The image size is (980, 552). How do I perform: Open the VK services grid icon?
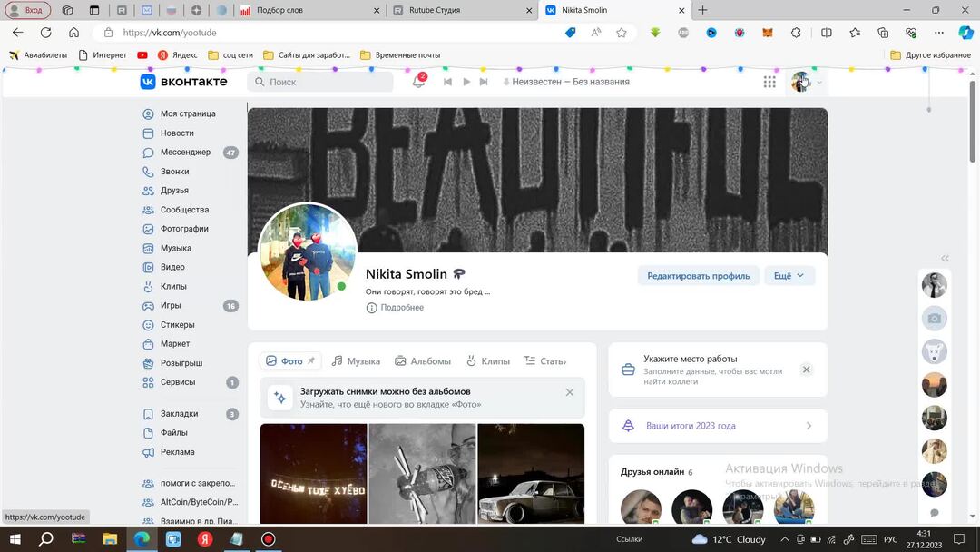[769, 82]
